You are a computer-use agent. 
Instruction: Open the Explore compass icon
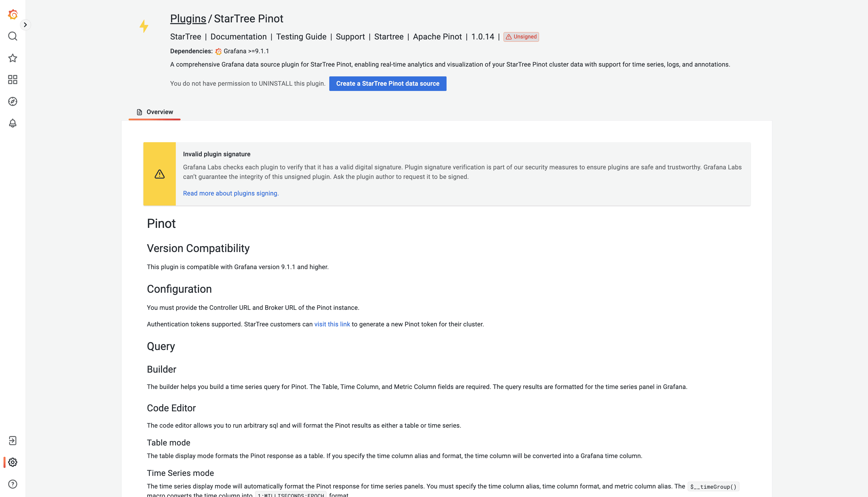point(13,101)
